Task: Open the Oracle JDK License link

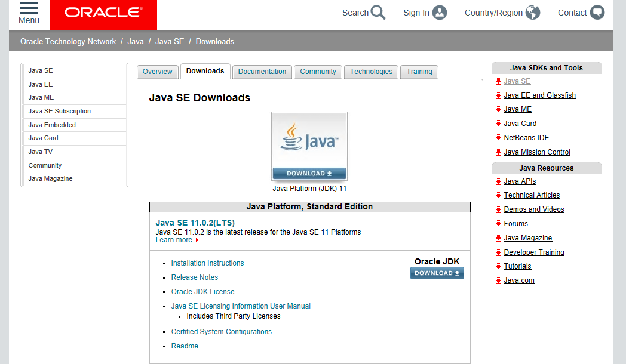Action: pos(203,292)
